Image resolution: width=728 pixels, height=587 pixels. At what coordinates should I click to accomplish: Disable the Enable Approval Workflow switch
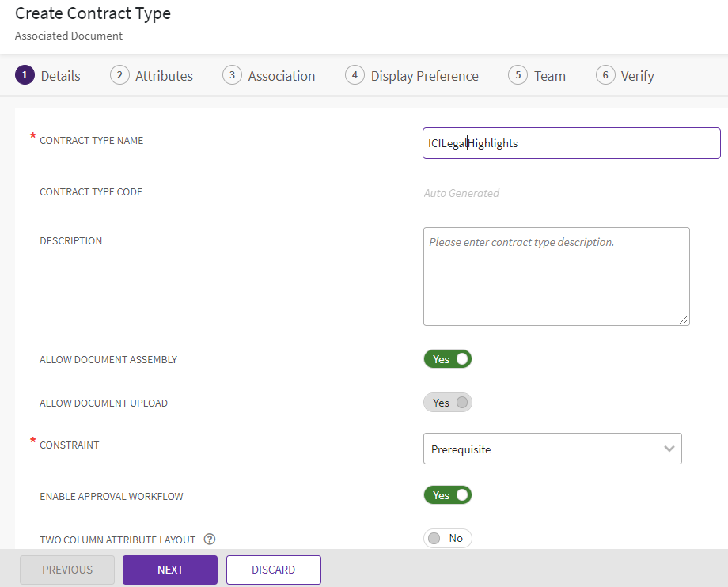[x=448, y=495]
